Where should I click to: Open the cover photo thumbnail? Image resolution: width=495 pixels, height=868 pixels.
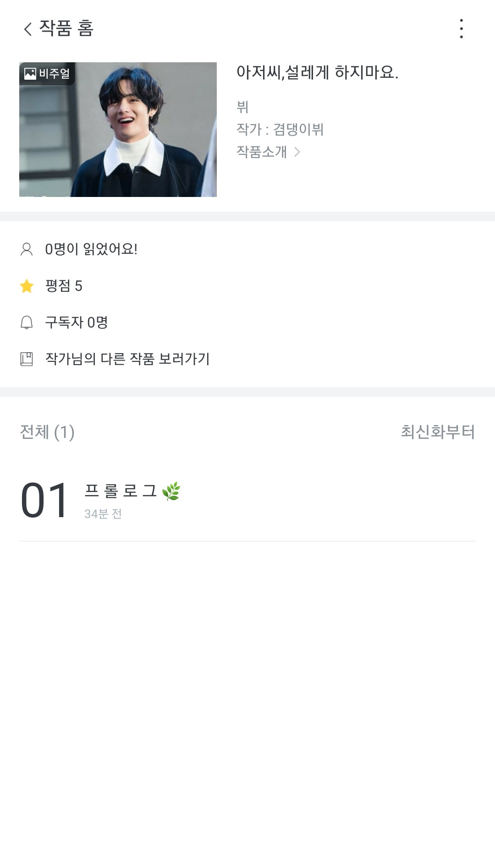[x=118, y=130]
